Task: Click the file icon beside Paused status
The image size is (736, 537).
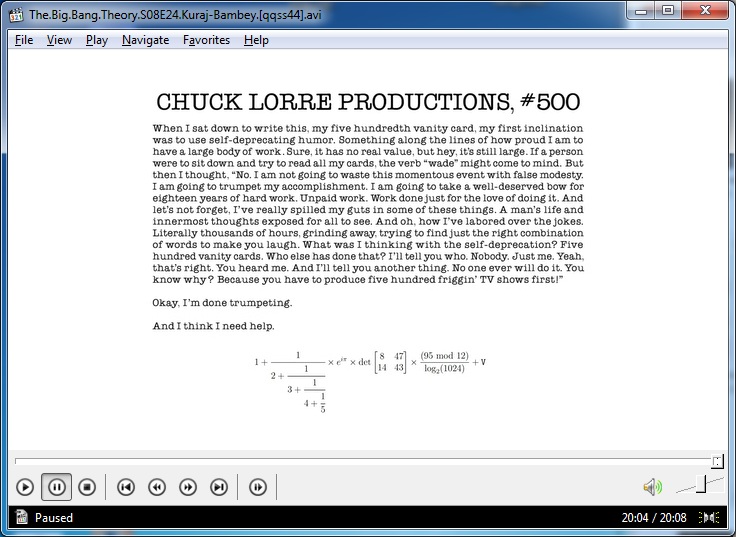Action: coord(20,518)
